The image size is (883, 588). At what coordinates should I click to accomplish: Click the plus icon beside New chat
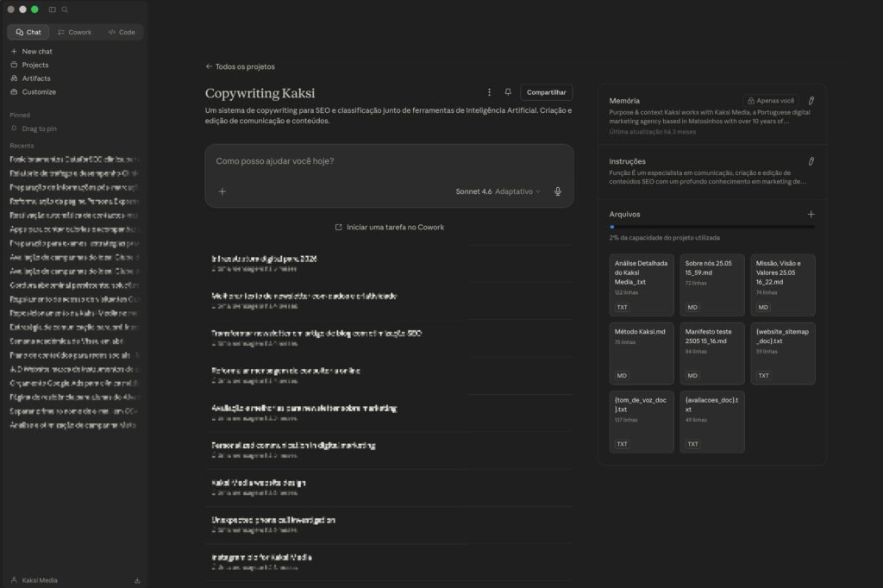pyautogui.click(x=14, y=51)
